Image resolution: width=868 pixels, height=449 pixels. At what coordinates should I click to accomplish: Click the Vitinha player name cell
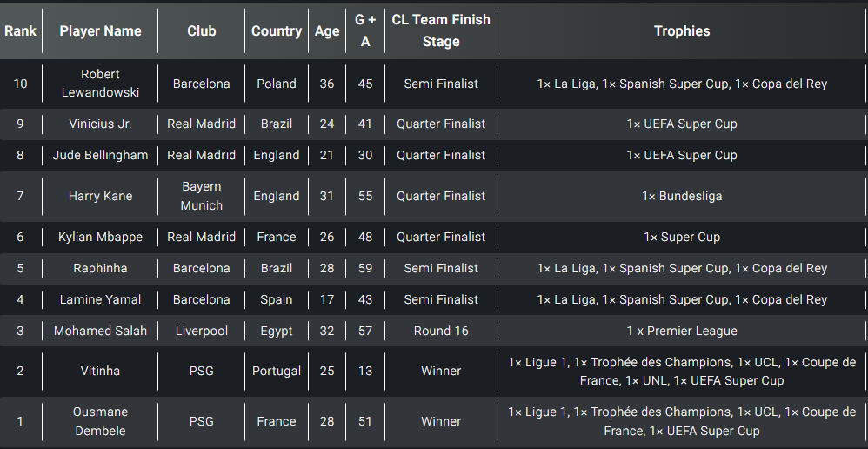point(100,371)
